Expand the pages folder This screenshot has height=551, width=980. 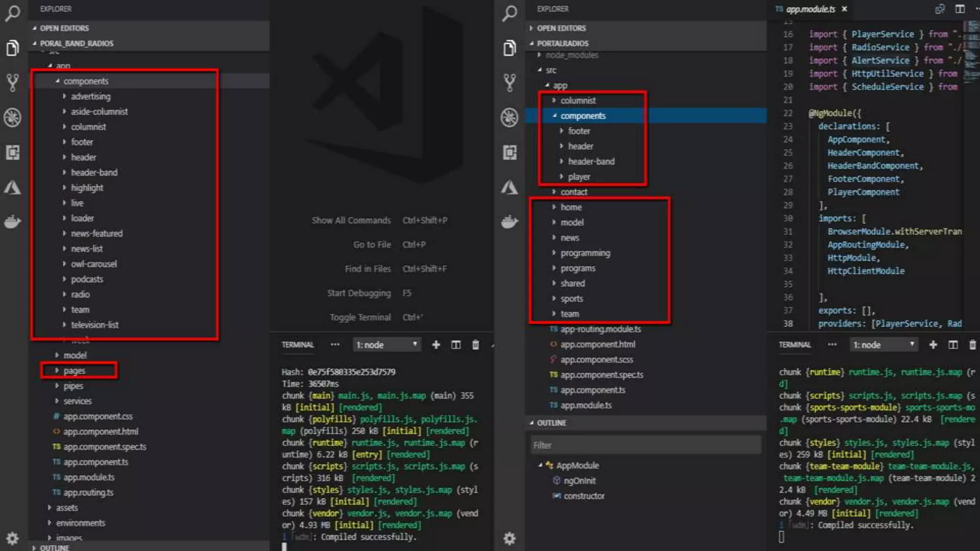(74, 371)
